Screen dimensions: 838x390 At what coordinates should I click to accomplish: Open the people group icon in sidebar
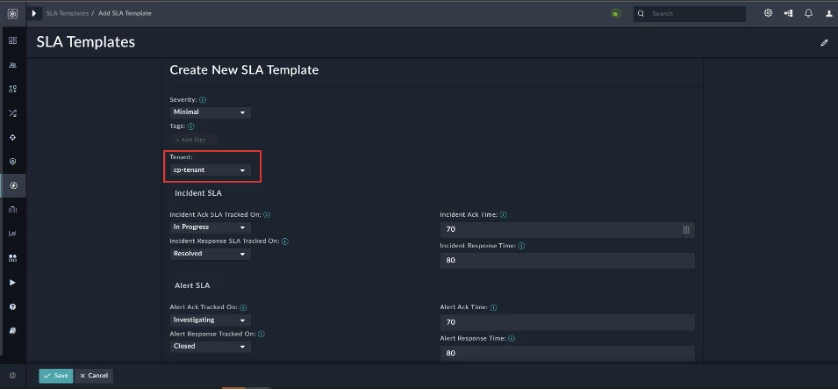click(x=13, y=65)
